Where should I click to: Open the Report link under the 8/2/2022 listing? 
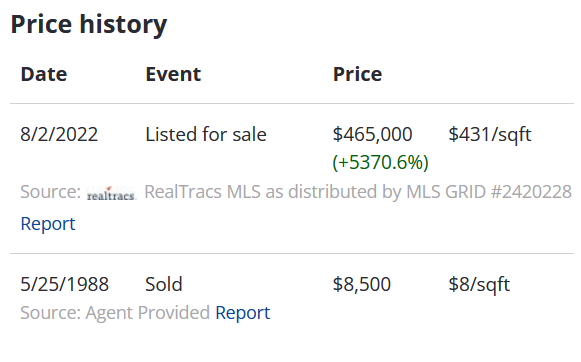48,223
